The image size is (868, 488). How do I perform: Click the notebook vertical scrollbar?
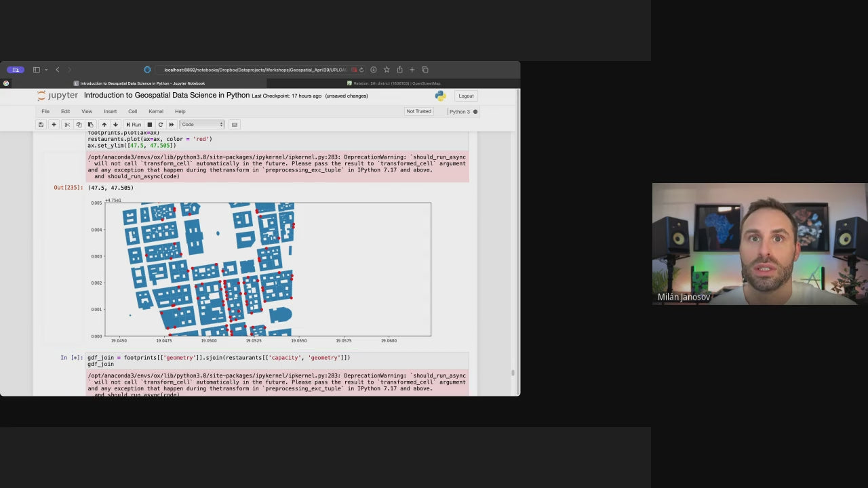pos(513,372)
